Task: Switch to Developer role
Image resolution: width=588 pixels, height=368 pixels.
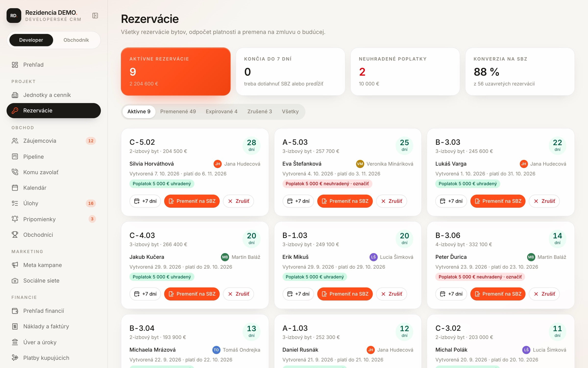Action: pyautogui.click(x=31, y=40)
